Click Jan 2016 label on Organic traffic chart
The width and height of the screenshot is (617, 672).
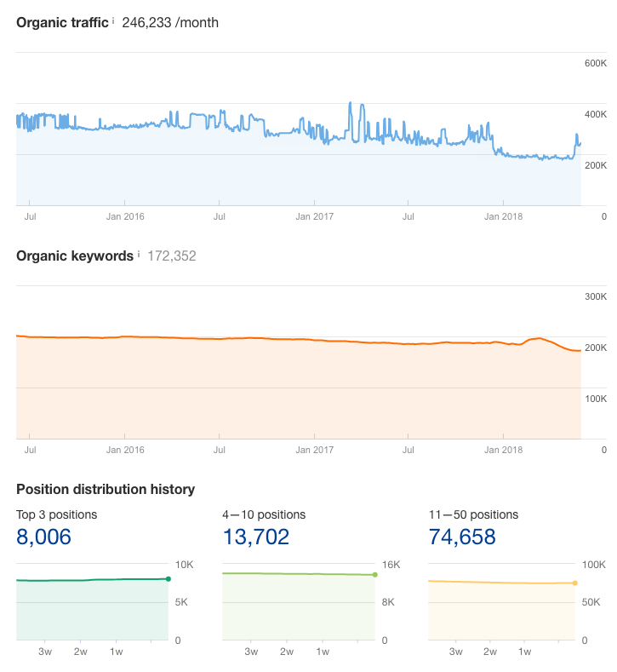tap(125, 217)
